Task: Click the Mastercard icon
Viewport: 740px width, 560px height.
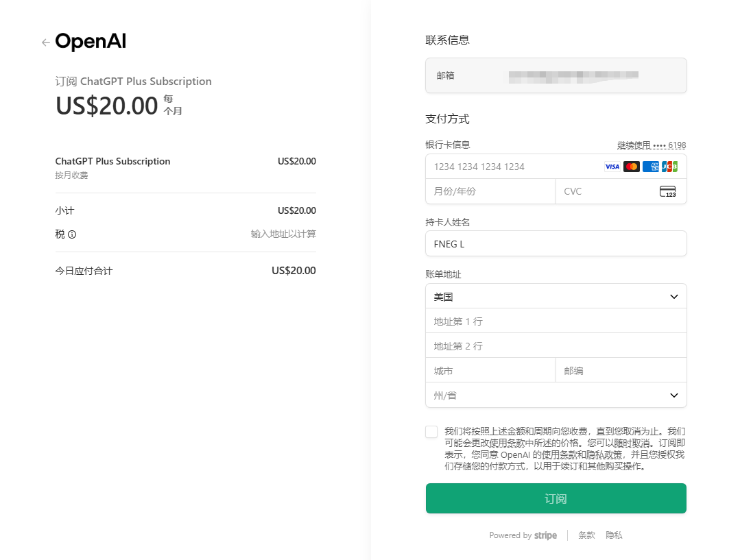Action: [x=632, y=167]
